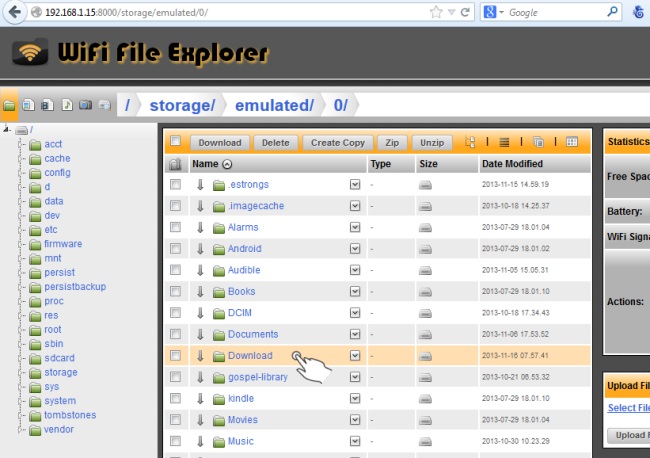Click the bookmark star in address bar
Screen dimensions: 650x458
pos(435,13)
